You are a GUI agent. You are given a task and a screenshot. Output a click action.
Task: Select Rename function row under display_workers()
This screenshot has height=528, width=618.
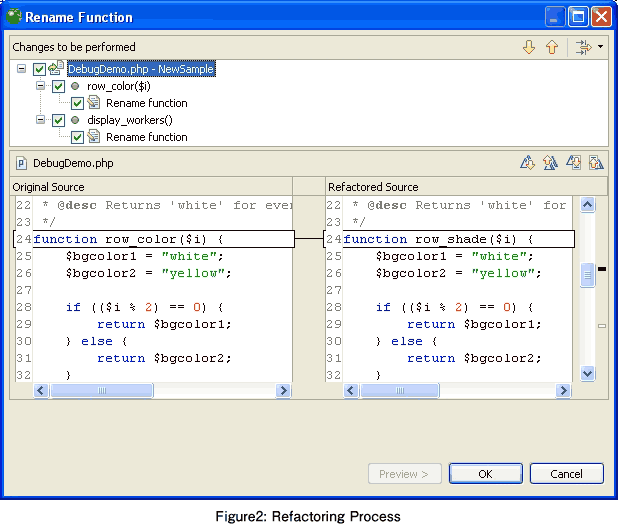(x=147, y=137)
